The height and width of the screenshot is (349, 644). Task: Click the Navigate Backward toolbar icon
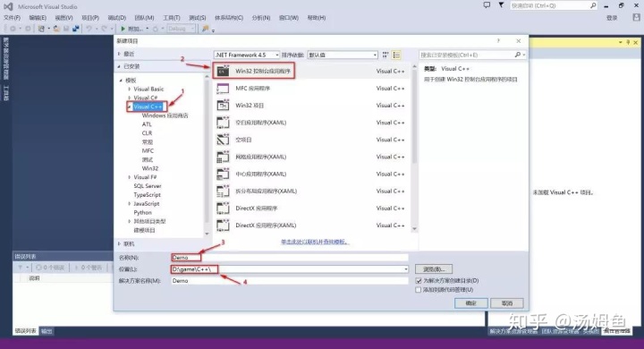pos(13,29)
